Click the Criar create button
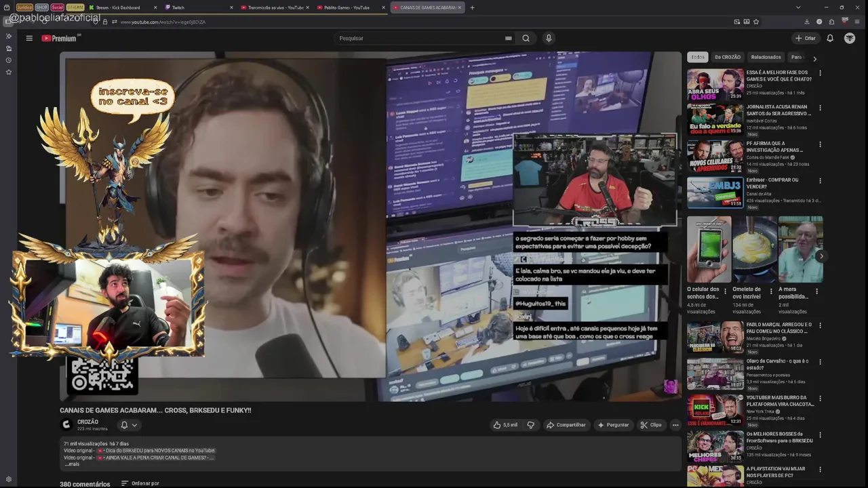 pyautogui.click(x=806, y=39)
